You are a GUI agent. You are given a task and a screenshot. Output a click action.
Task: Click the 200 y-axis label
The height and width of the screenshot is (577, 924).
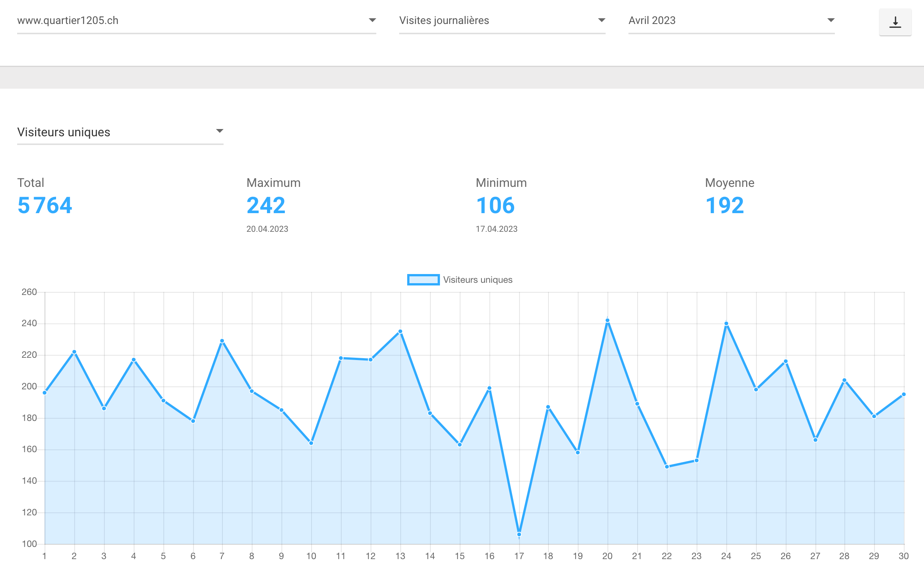click(29, 386)
